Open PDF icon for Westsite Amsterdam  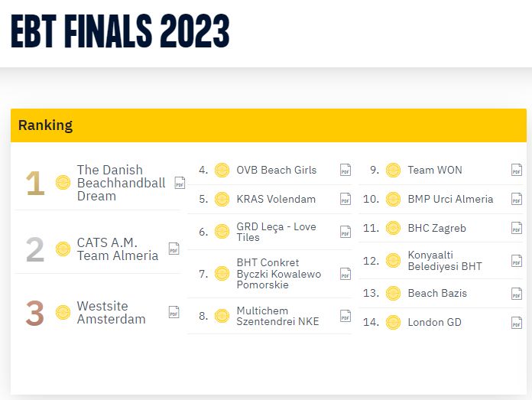pyautogui.click(x=174, y=312)
